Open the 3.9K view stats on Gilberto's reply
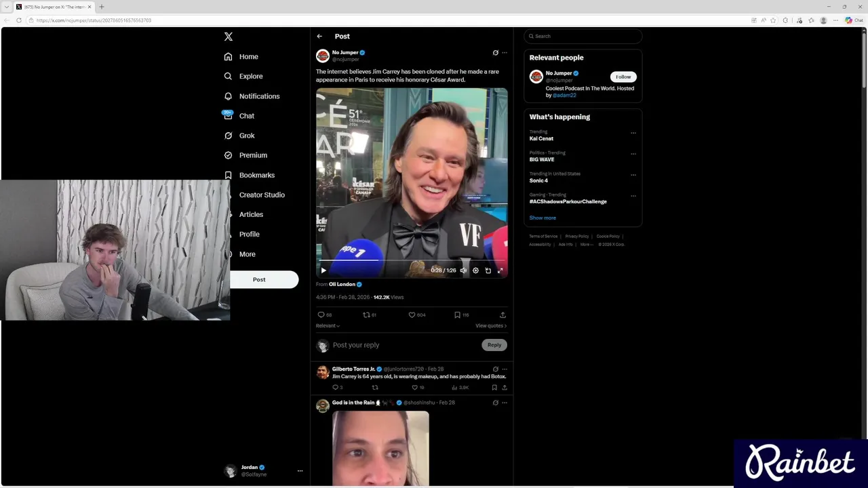868x488 pixels. [461, 388]
